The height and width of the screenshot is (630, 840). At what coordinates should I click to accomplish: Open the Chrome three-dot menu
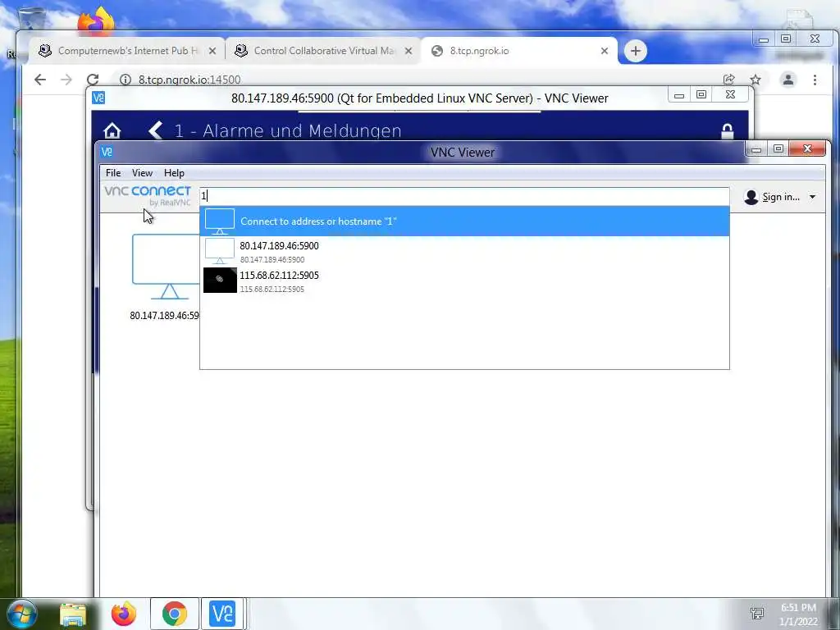(x=815, y=80)
